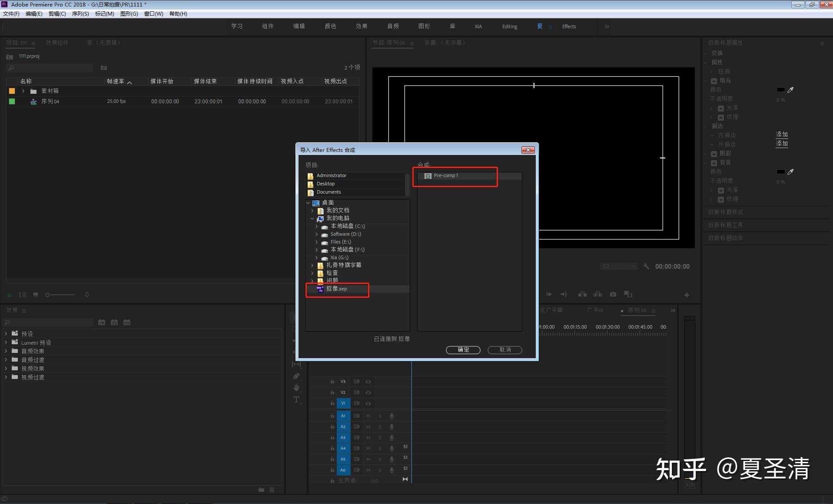The image size is (833, 504).
Task: Cancel import with the 取消 button
Action: click(x=504, y=350)
